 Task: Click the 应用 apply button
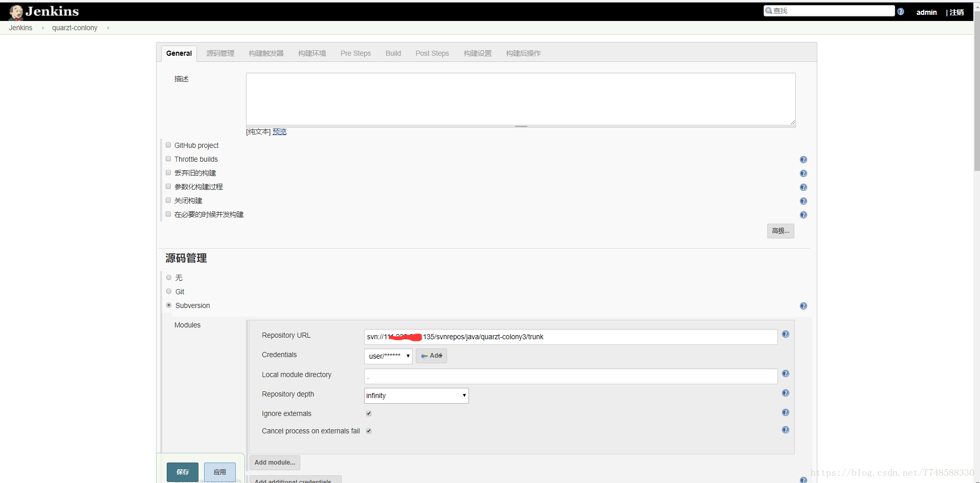point(220,472)
